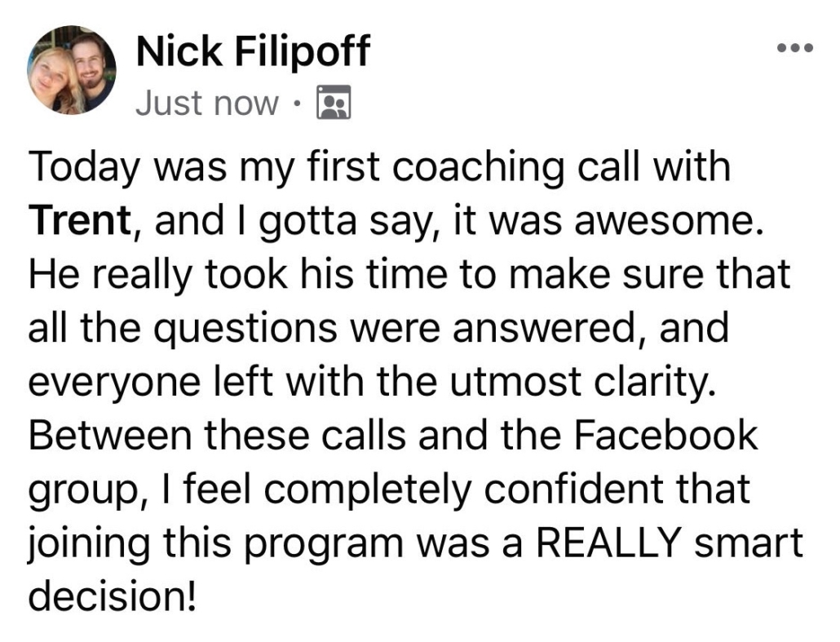Open the bold 'Trent' mention
Viewport: 840px width, 642px height.
79,219
